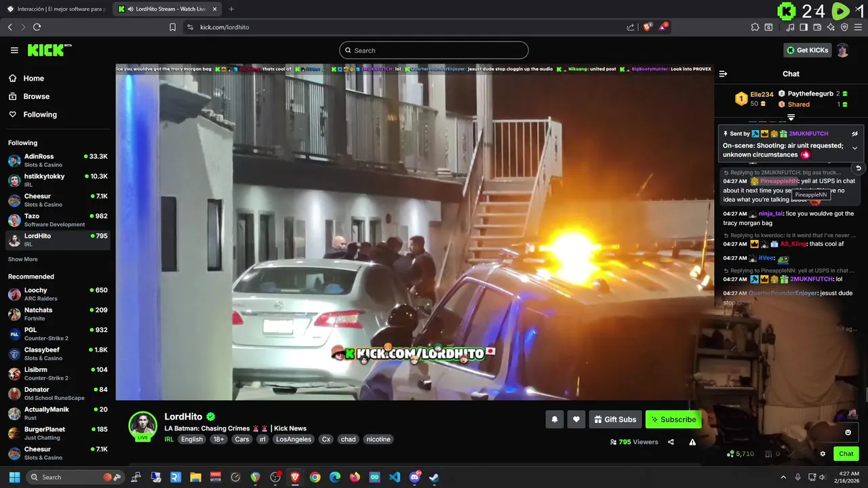Expand the pinned message chevron
This screenshot has height=488, width=868.
click(x=855, y=148)
